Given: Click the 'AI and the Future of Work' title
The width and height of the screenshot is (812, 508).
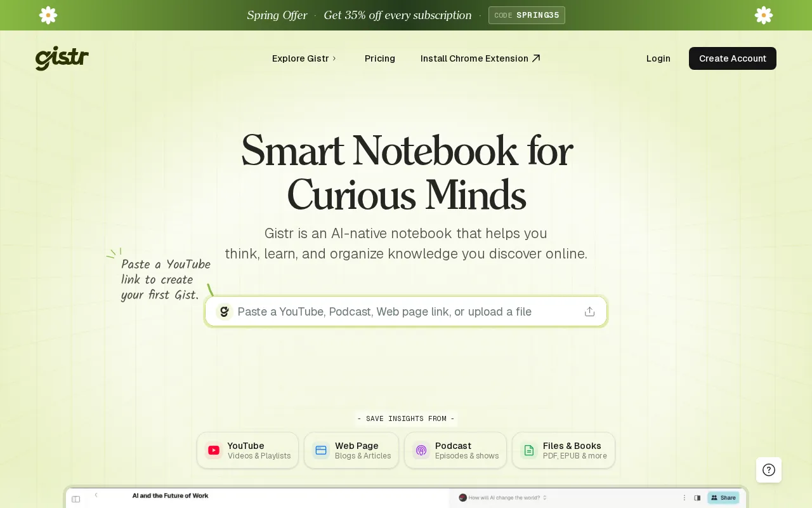Looking at the screenshot, I should 170,495.
